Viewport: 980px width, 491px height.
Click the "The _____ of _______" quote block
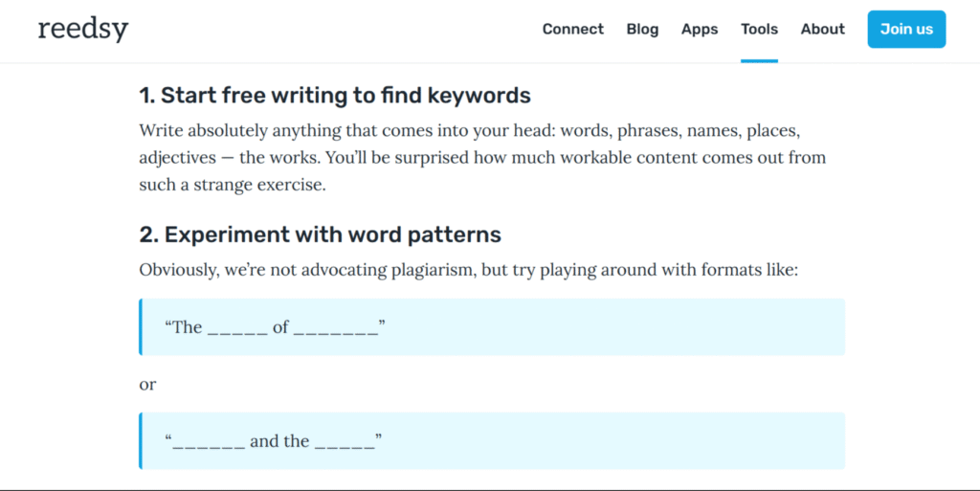pos(492,326)
